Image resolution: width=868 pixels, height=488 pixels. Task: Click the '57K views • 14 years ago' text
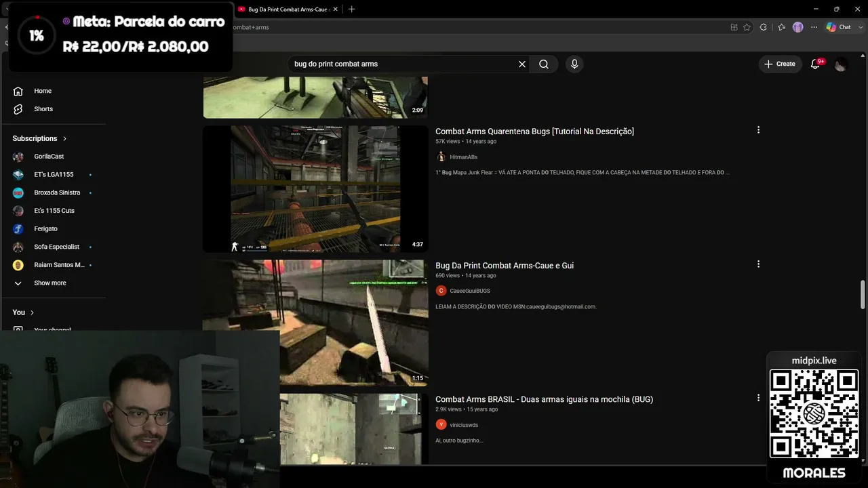pyautogui.click(x=466, y=142)
